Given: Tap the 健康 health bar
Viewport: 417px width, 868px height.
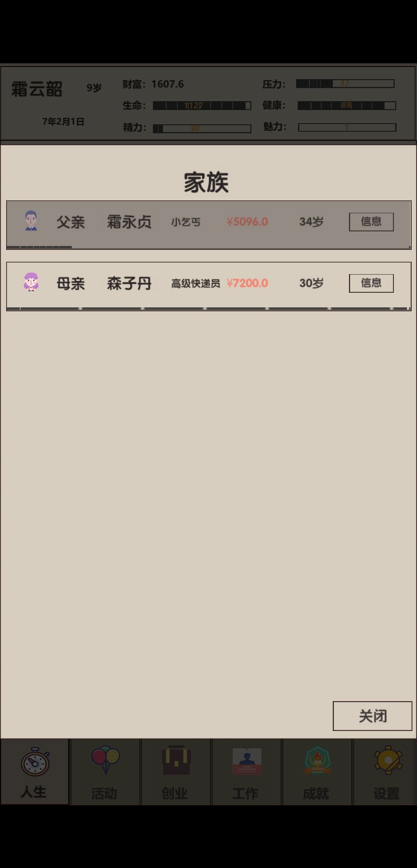Looking at the screenshot, I should point(347,105).
